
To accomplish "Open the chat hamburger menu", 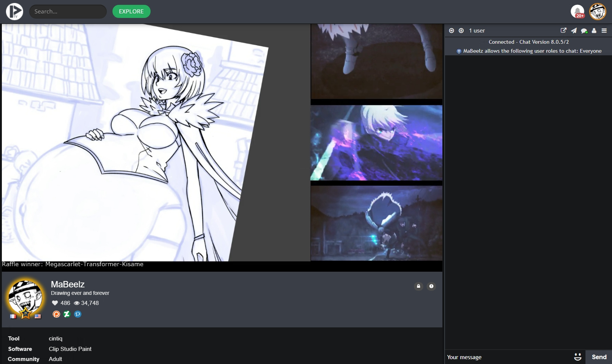I will (x=604, y=31).
